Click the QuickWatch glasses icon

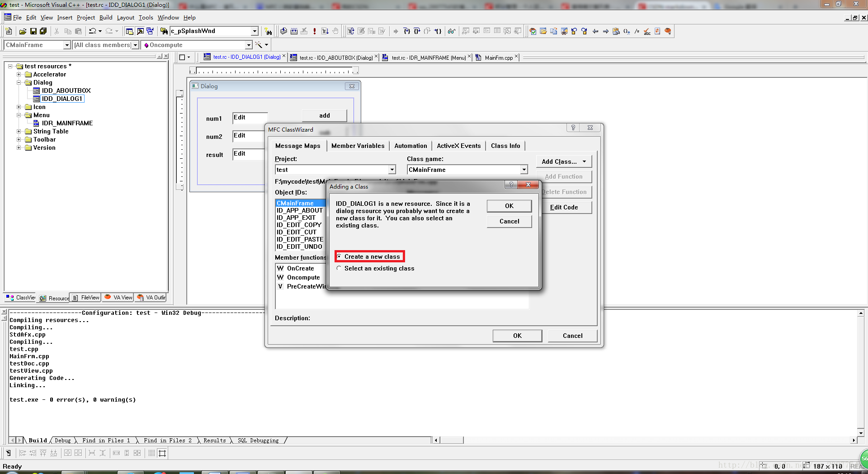[452, 31]
